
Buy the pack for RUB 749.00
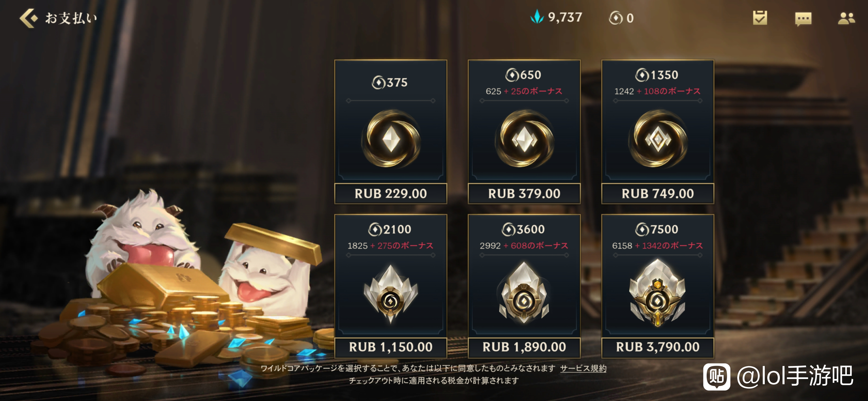(657, 194)
